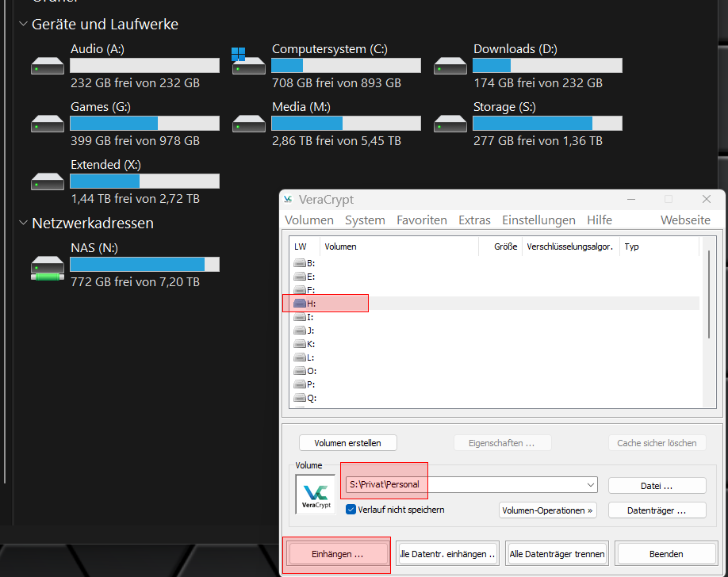This screenshot has width=728, height=577.
Task: Open the Computersystem (C:) drive icon
Action: [248, 61]
